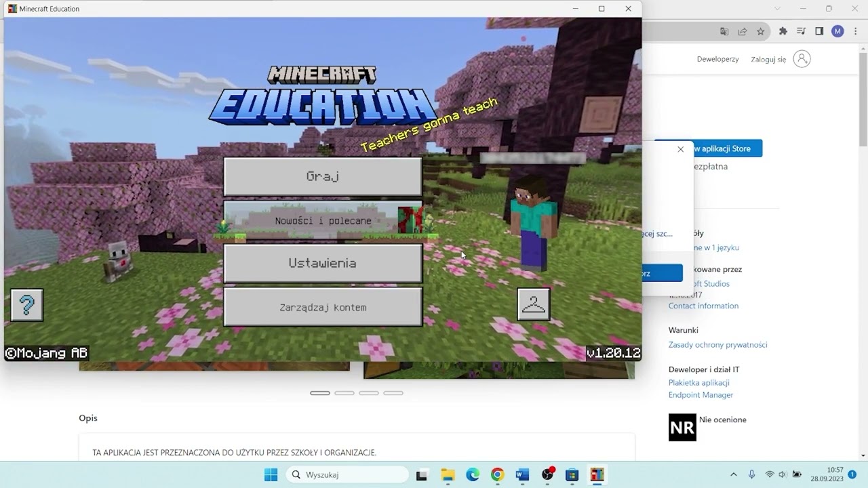This screenshot has height=488, width=868.
Task: Click the 'Deweloper i dział IT' heading
Action: point(704,369)
